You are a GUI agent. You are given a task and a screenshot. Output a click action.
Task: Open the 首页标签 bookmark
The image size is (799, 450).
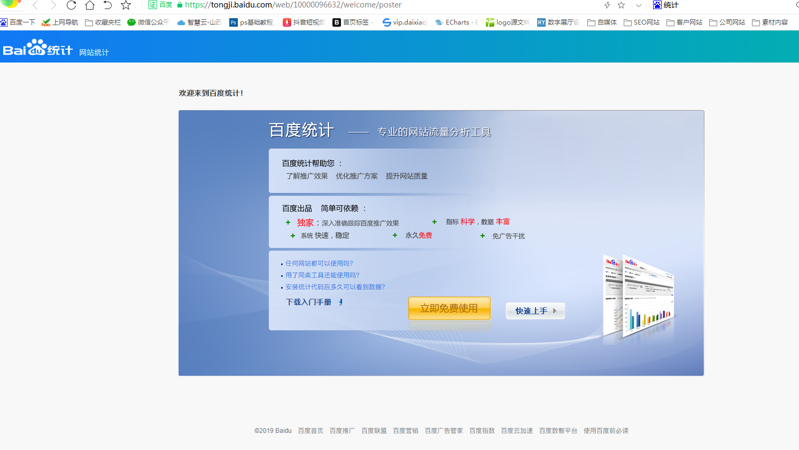click(x=353, y=22)
